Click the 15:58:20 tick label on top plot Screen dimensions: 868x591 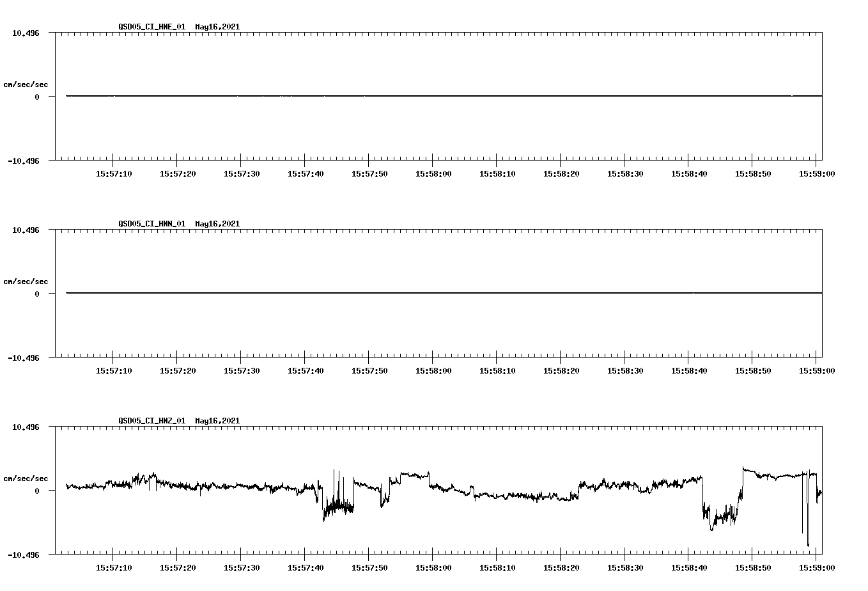[561, 173]
